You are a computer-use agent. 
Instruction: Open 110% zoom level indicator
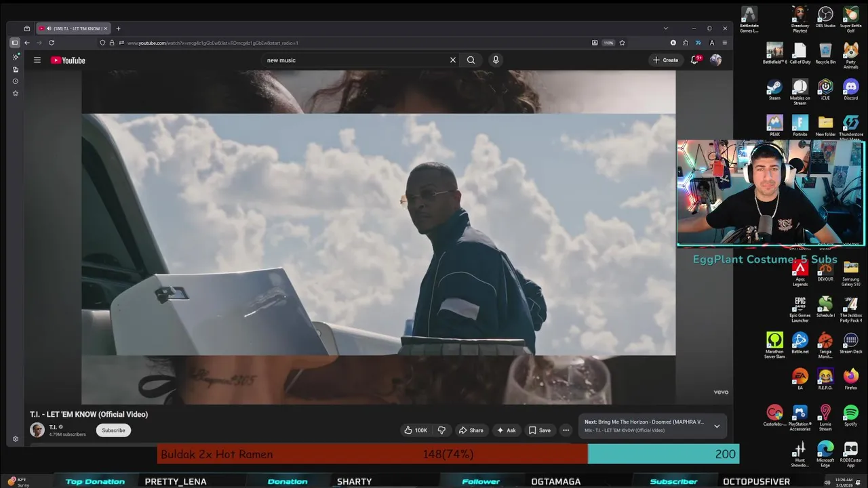pos(608,43)
